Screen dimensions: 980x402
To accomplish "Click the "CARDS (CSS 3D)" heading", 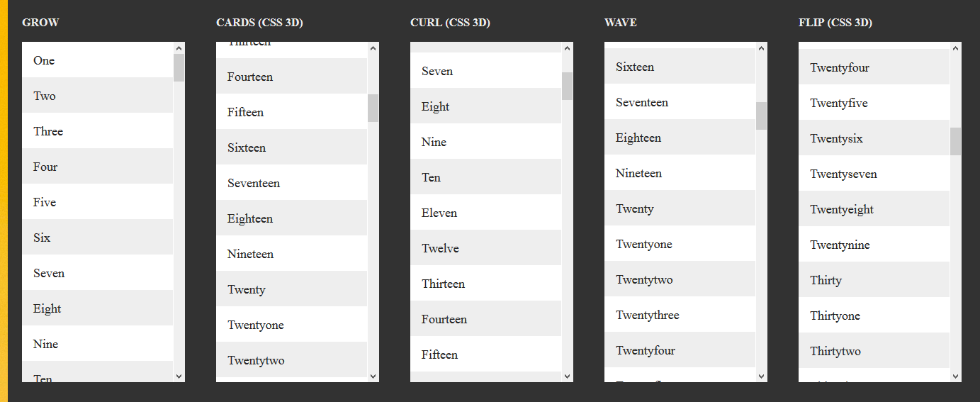I will 259,23.
